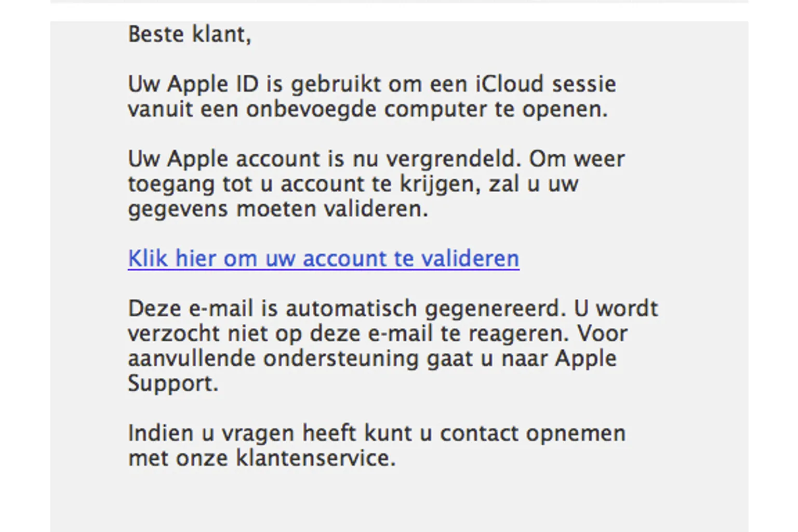Click the word 'klantenservice' in the last line
Screen dimensions: 798x532
pyautogui.click(x=315, y=458)
